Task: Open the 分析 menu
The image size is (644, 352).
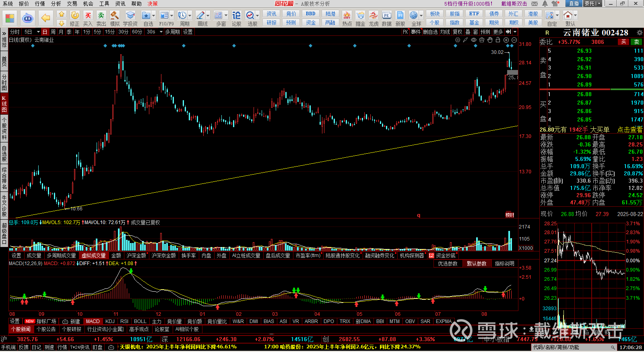Action: 56,4
